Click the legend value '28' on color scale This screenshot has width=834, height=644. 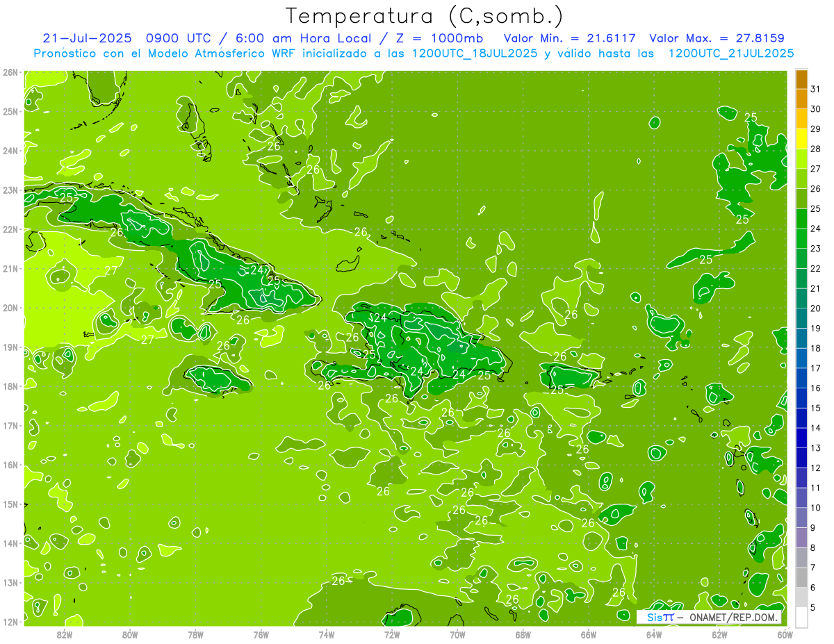(815, 149)
